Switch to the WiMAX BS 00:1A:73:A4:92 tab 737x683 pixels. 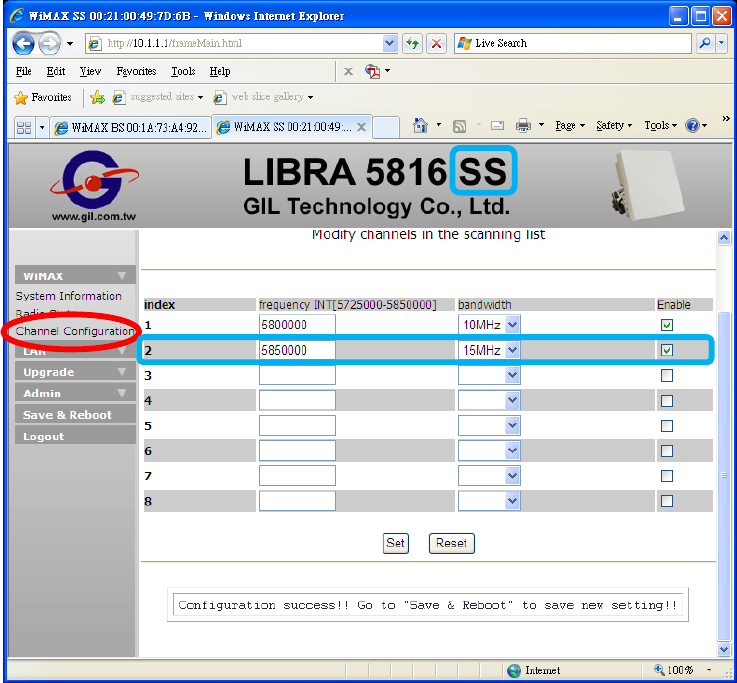point(130,127)
